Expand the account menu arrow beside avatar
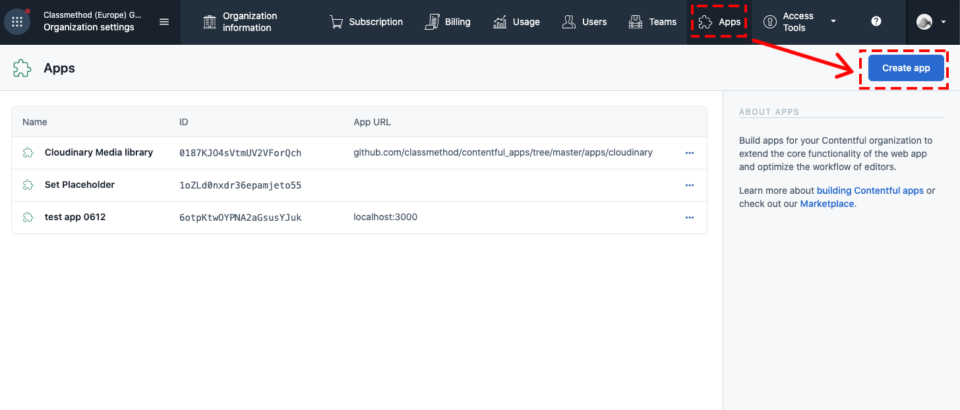This screenshot has height=410, width=960. point(942,22)
